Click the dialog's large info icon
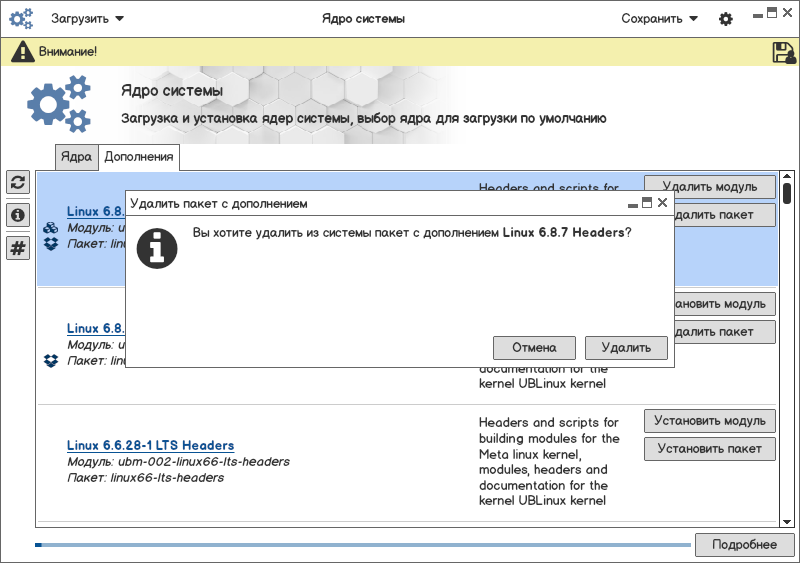Image resolution: width=800 pixels, height=563 pixels. click(x=157, y=249)
